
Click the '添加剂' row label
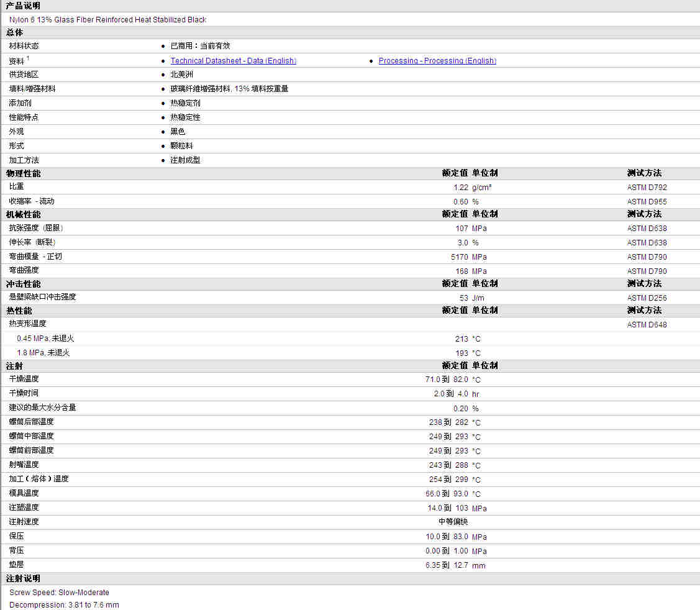[x=20, y=103]
